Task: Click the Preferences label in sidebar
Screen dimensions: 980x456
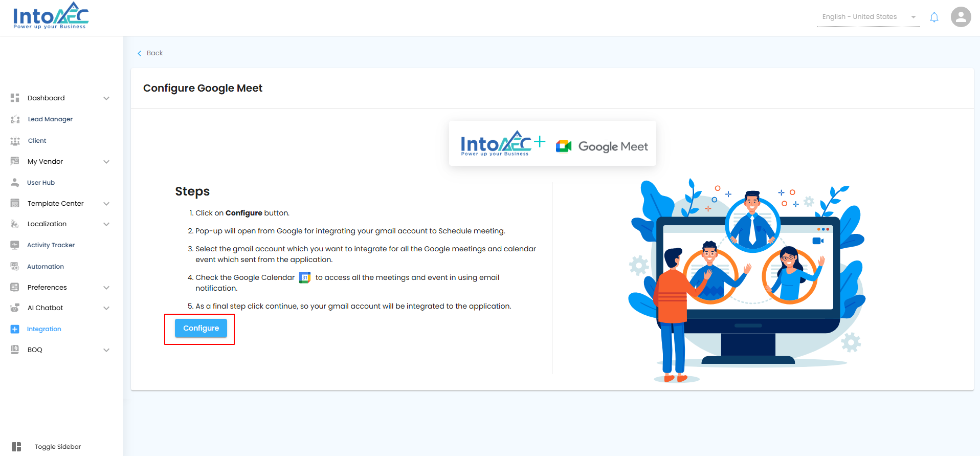Action: coord(47,287)
